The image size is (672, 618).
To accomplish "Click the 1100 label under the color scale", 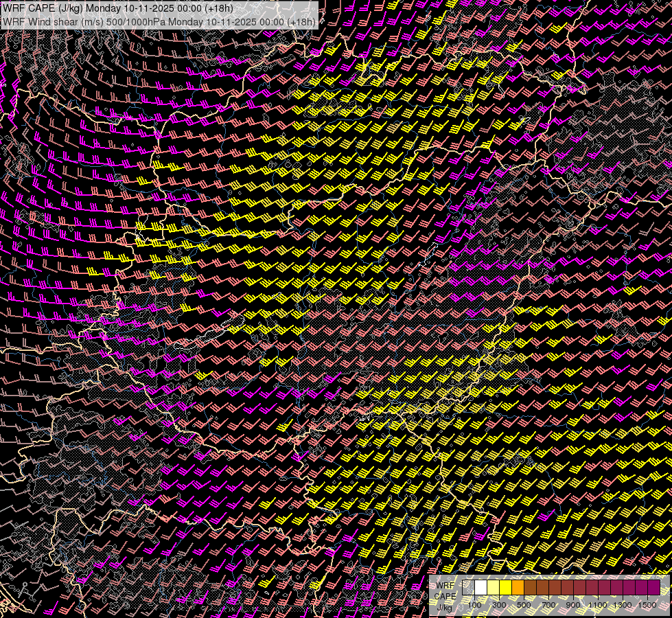I will pyautogui.click(x=598, y=605).
